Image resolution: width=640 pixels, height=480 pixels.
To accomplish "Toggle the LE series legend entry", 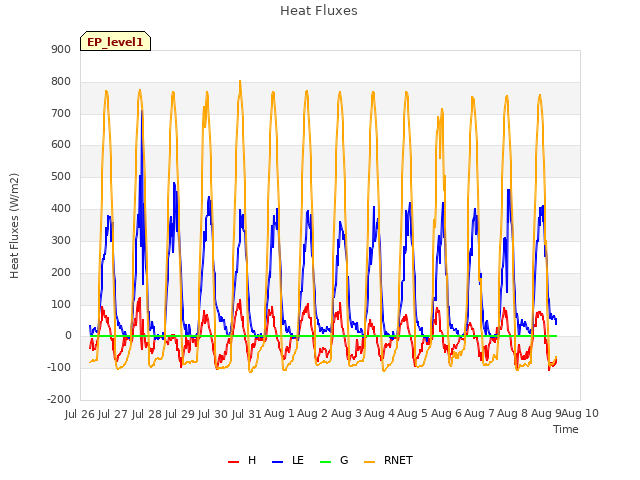I will (288, 460).
